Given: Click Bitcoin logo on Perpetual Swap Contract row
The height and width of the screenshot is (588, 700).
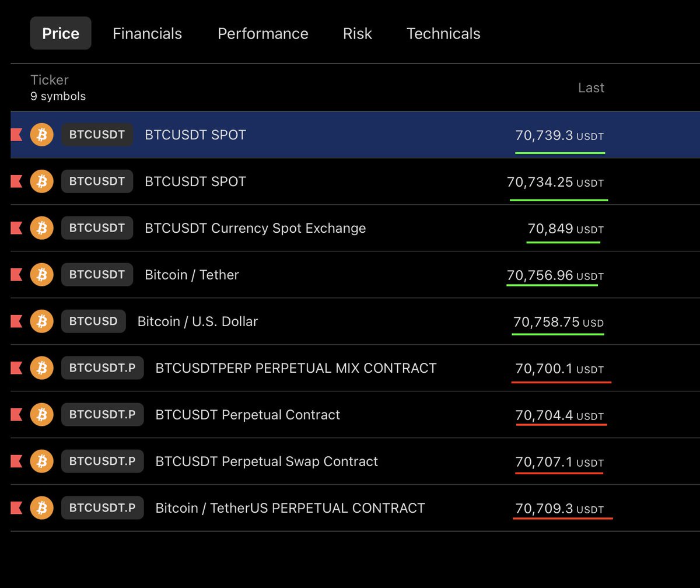Looking at the screenshot, I should (x=41, y=461).
